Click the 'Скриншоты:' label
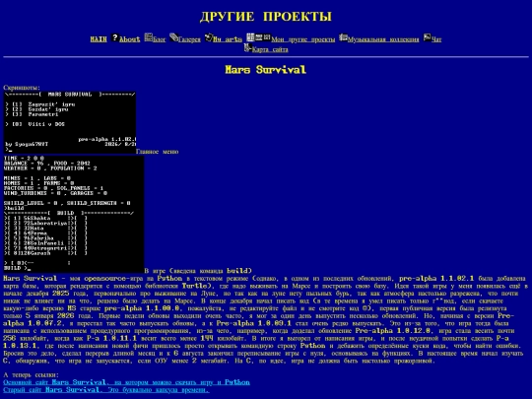This screenshot has height=399, width=532. click(x=22, y=88)
